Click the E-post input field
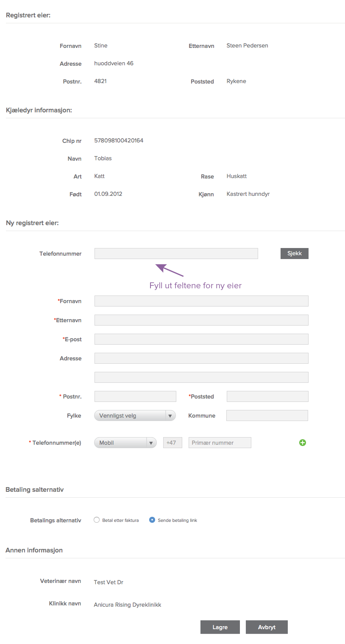Image resolution: width=345 pixels, height=644 pixels. click(x=201, y=339)
